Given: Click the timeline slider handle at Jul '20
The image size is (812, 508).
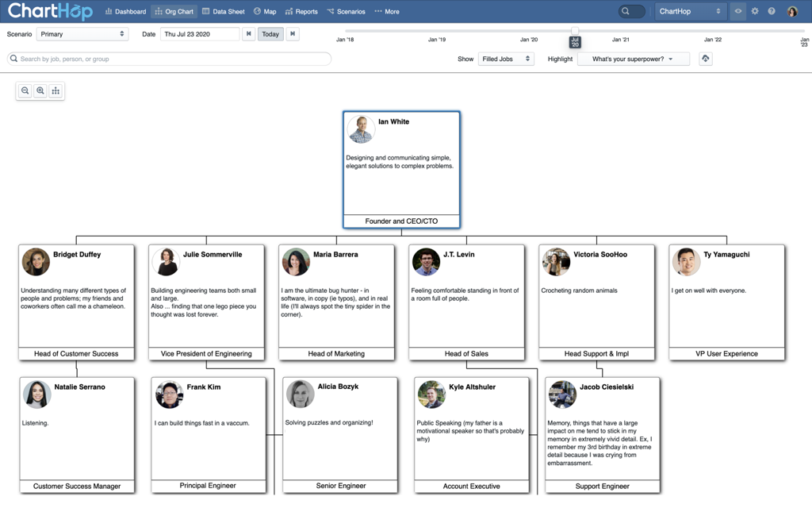Looking at the screenshot, I should [575, 32].
